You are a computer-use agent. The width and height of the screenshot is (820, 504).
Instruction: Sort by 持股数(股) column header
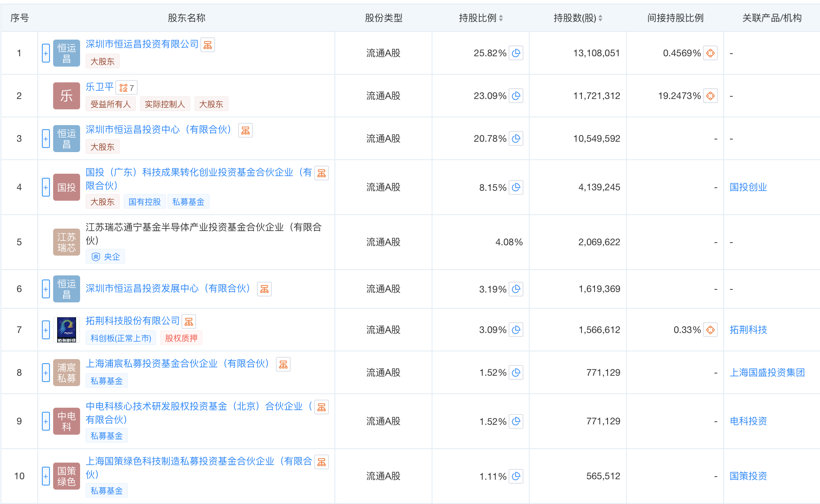(577, 18)
